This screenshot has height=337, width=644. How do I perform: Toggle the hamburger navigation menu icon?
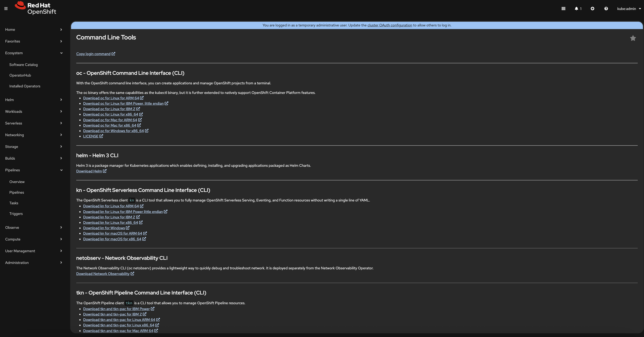(6, 8)
